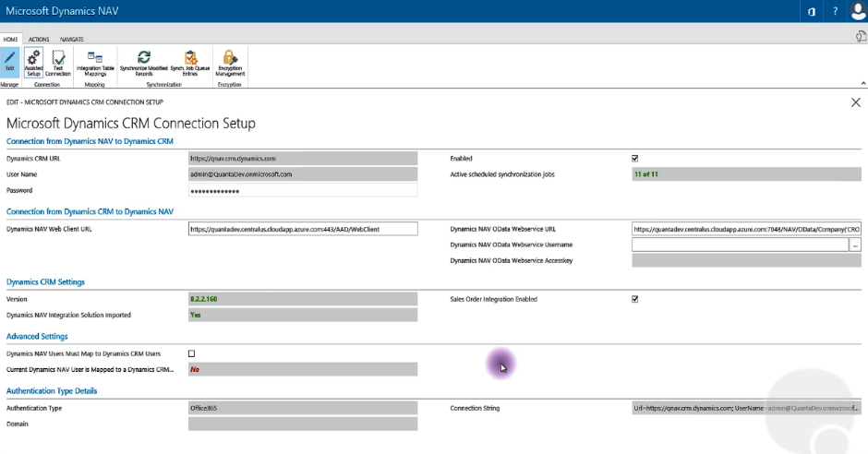
Task: Click the OData Webservice Username field
Action: [x=741, y=245]
